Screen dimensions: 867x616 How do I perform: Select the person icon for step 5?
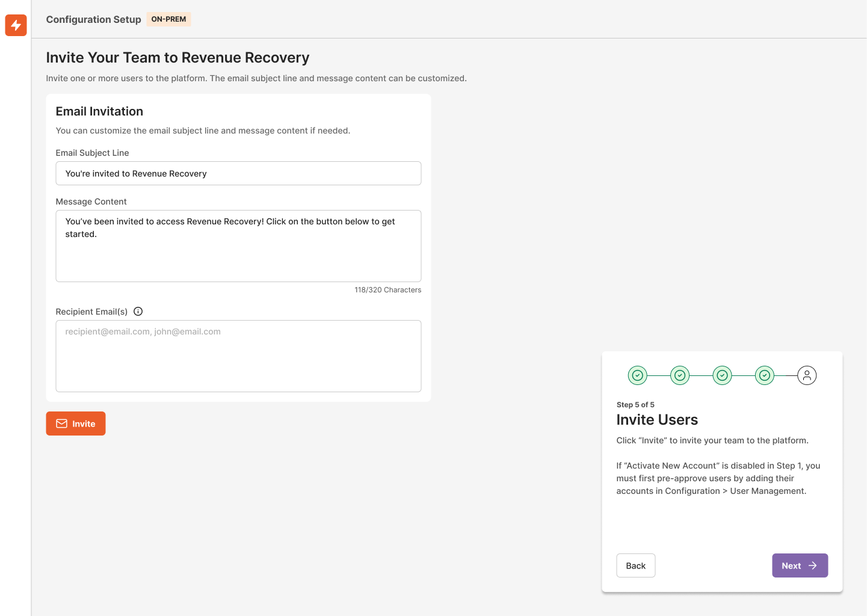[x=807, y=375]
